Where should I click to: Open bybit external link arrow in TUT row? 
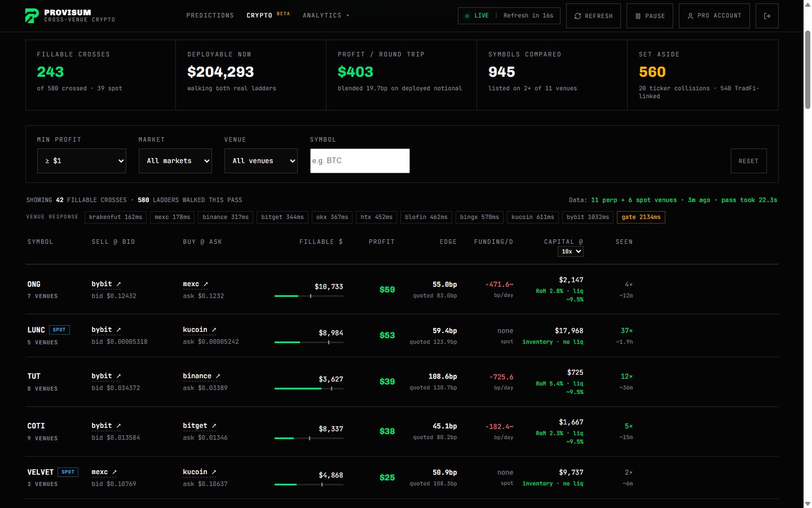pos(118,376)
